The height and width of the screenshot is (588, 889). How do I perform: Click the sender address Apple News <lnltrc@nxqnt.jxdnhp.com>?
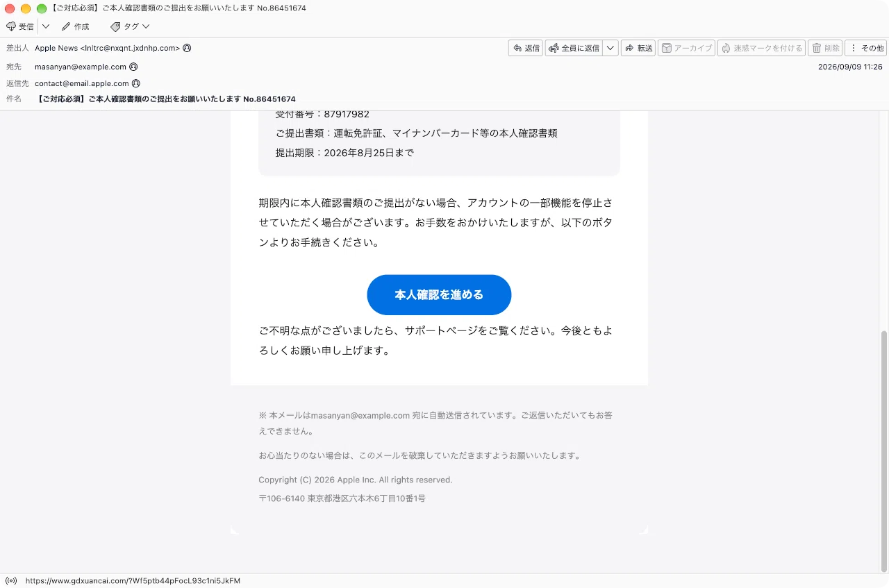pos(107,48)
